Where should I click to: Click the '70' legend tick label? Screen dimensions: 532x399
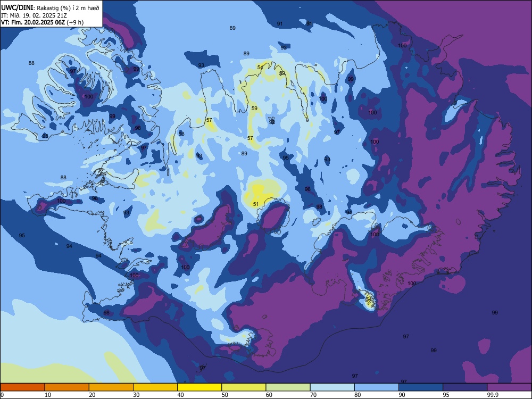click(x=313, y=395)
